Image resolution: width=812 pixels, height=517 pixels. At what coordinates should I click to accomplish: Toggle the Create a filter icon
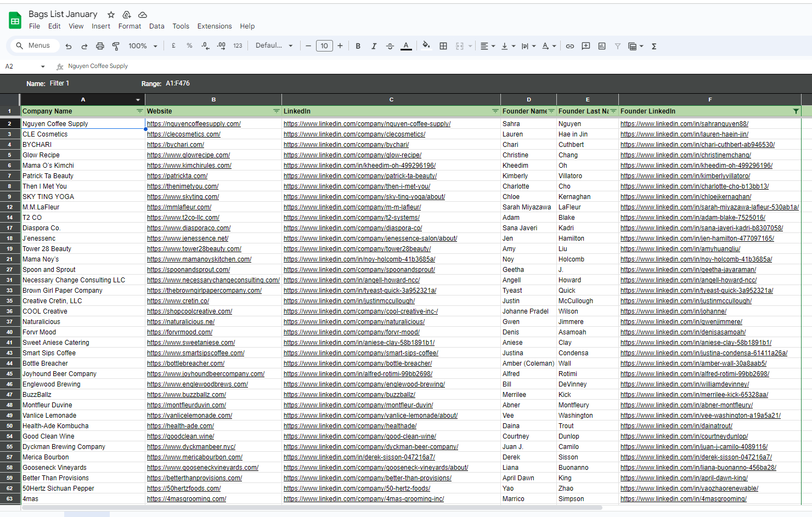point(618,46)
